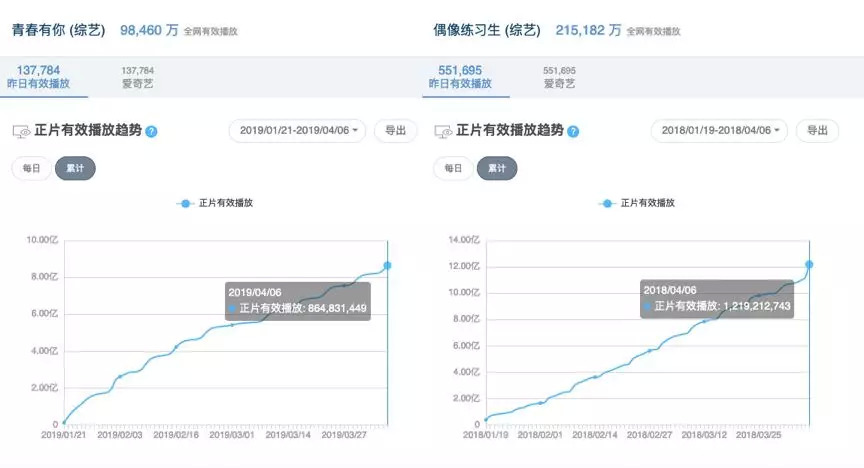Open the 2019/01/21-2019/04/06 date range dropdown

(x=299, y=130)
